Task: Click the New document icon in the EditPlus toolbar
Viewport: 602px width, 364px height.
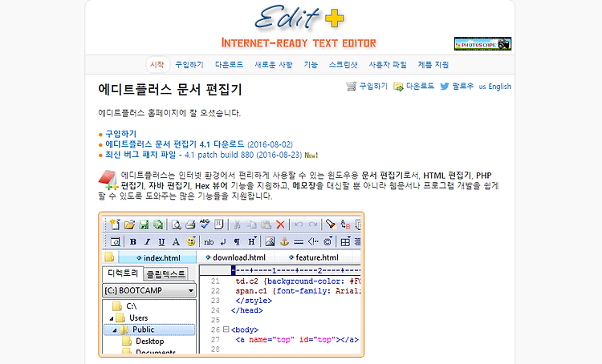Action: point(115,224)
